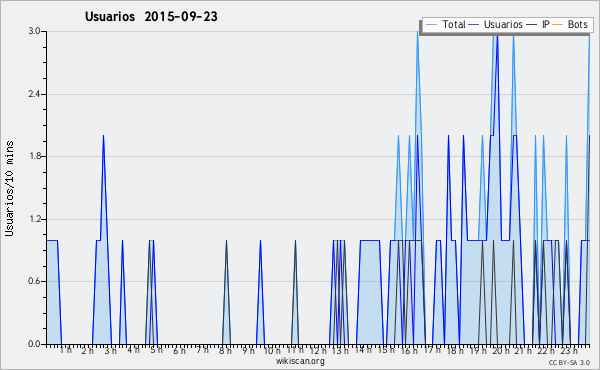Click the '13 h' x-axis label

(340, 351)
